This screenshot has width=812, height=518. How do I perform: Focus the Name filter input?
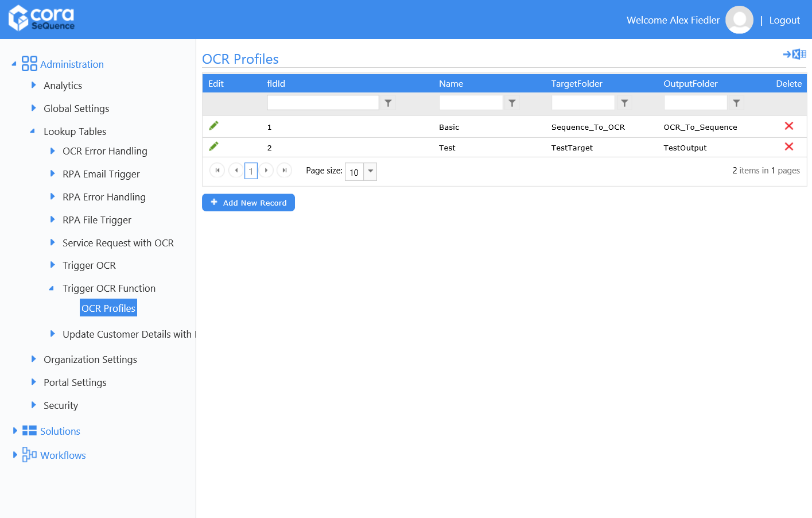click(x=471, y=103)
